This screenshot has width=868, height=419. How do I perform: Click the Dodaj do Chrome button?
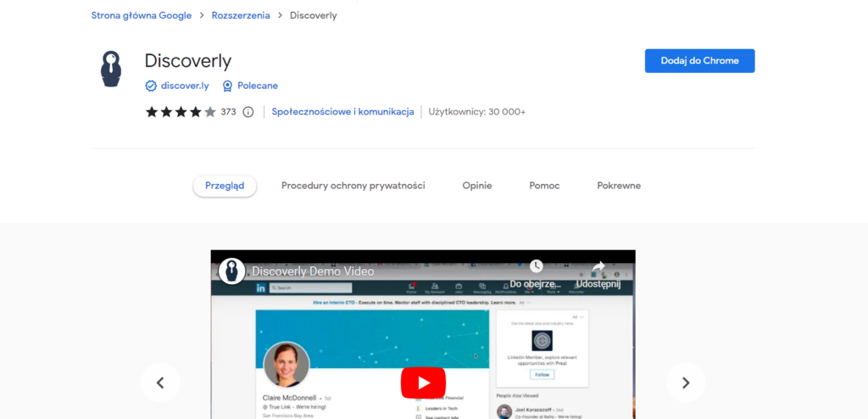699,61
